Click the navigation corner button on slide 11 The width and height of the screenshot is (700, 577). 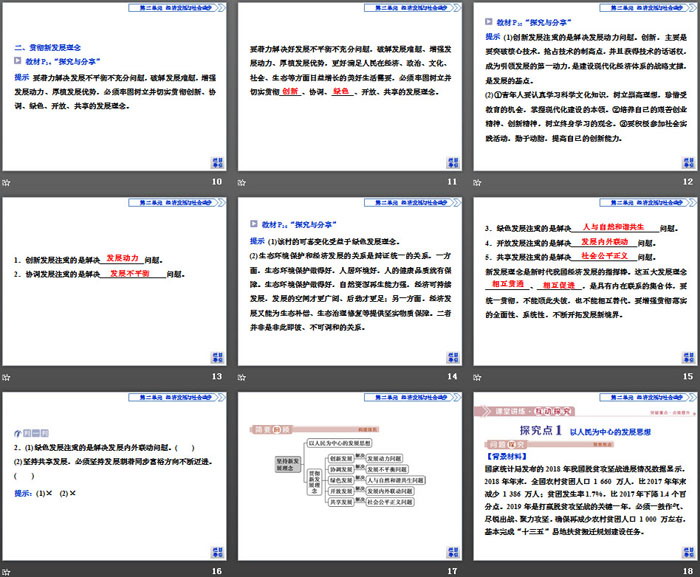pyautogui.click(x=450, y=162)
